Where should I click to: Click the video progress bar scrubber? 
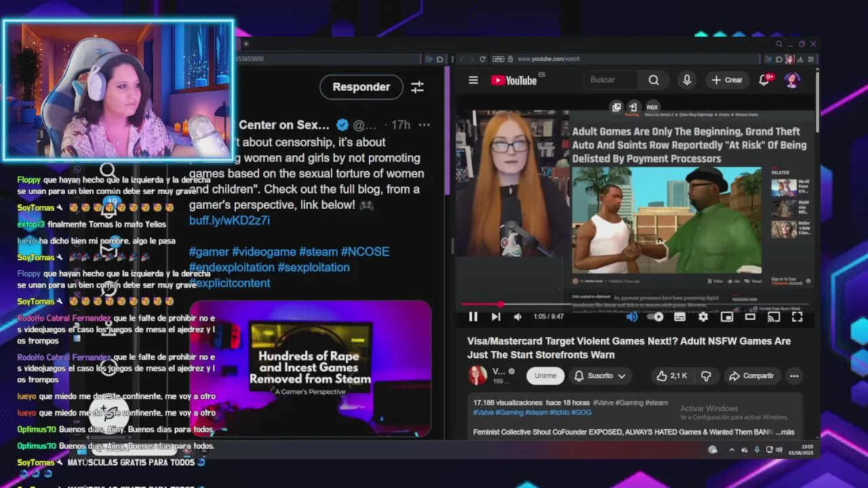click(x=500, y=304)
